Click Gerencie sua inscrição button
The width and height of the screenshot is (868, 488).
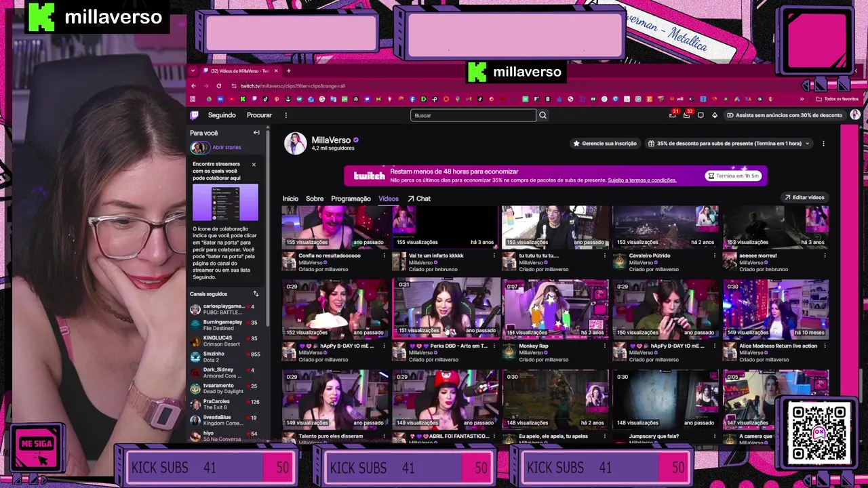(x=605, y=144)
